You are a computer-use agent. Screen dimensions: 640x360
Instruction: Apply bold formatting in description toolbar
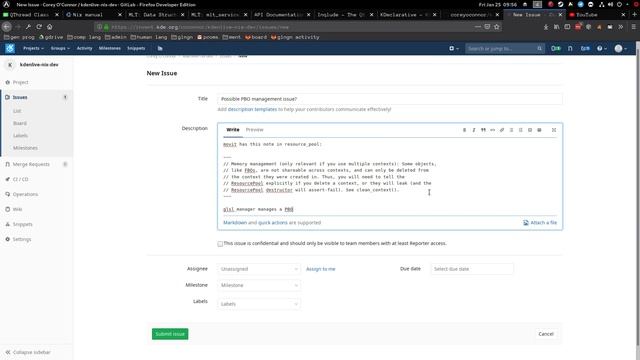pos(464,130)
